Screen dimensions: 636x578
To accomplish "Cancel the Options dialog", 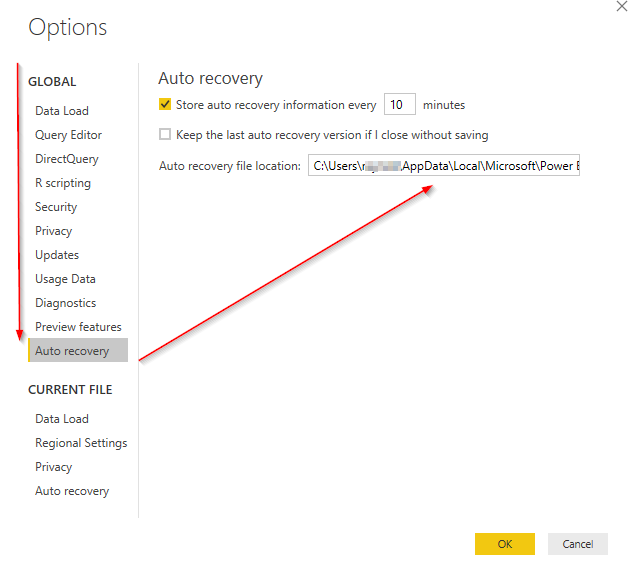I will pos(578,544).
